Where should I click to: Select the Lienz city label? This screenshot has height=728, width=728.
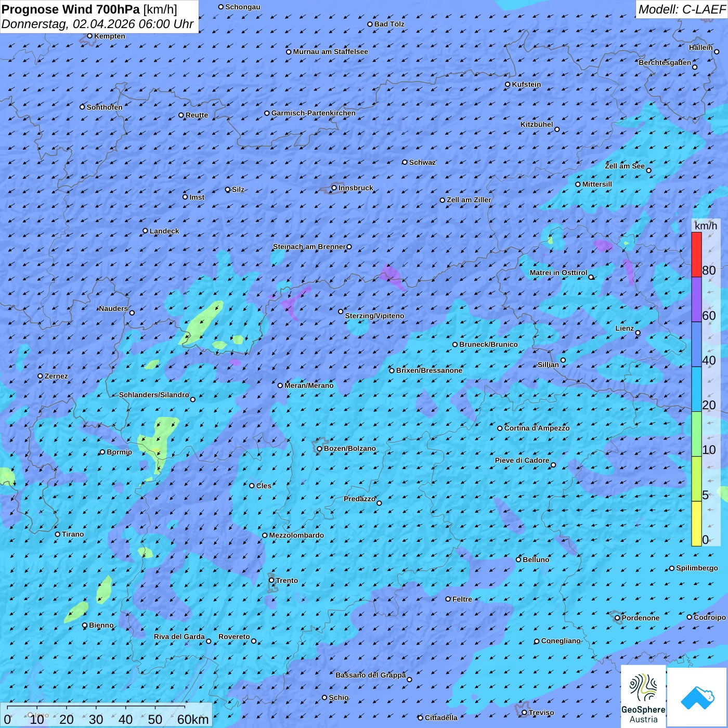(625, 328)
